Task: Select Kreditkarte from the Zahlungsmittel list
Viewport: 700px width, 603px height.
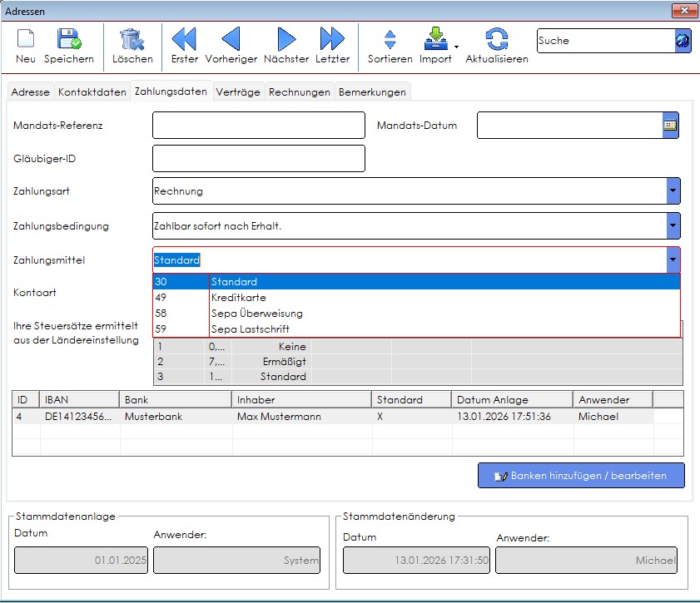Action: pyautogui.click(x=238, y=298)
